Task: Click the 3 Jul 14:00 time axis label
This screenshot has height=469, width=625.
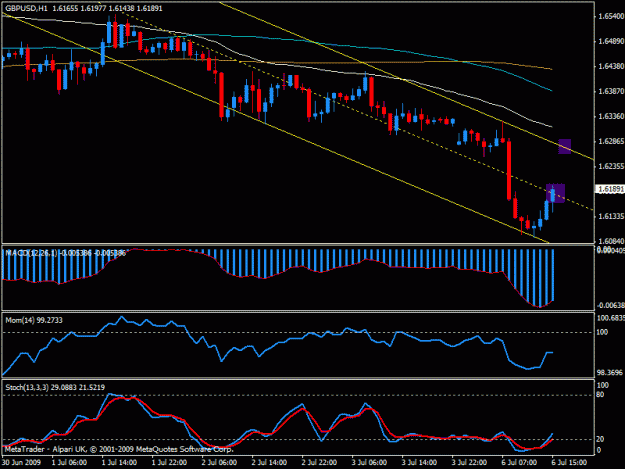Action: coord(419,463)
